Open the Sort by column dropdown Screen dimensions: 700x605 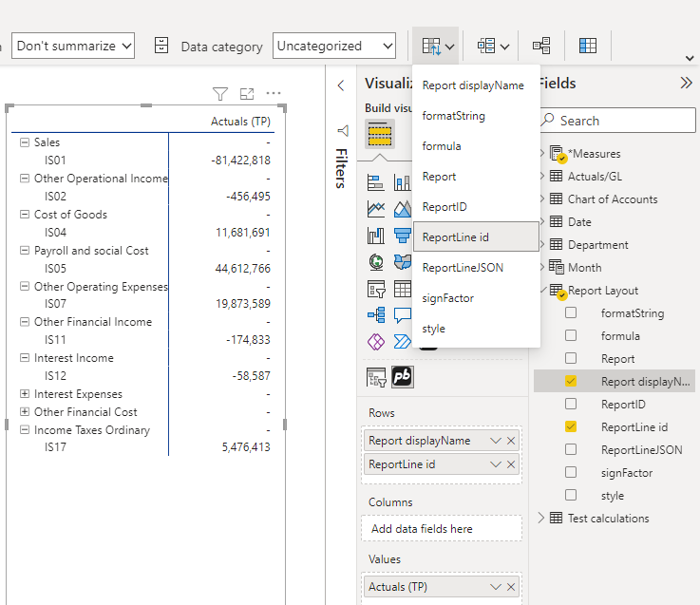click(438, 46)
